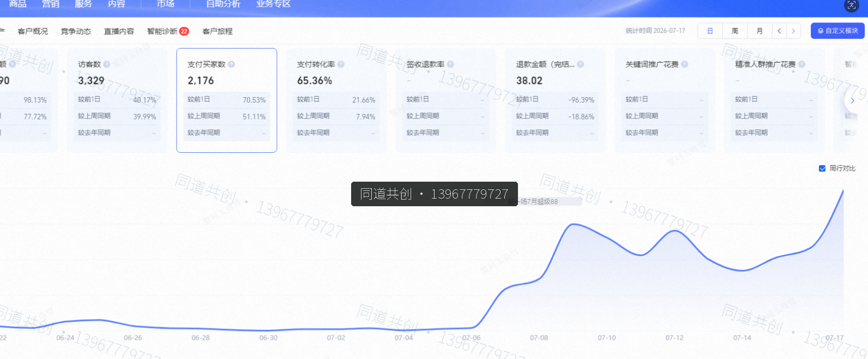Click the 2,176 paying buyers value
This screenshot has height=359, width=868.
201,81
